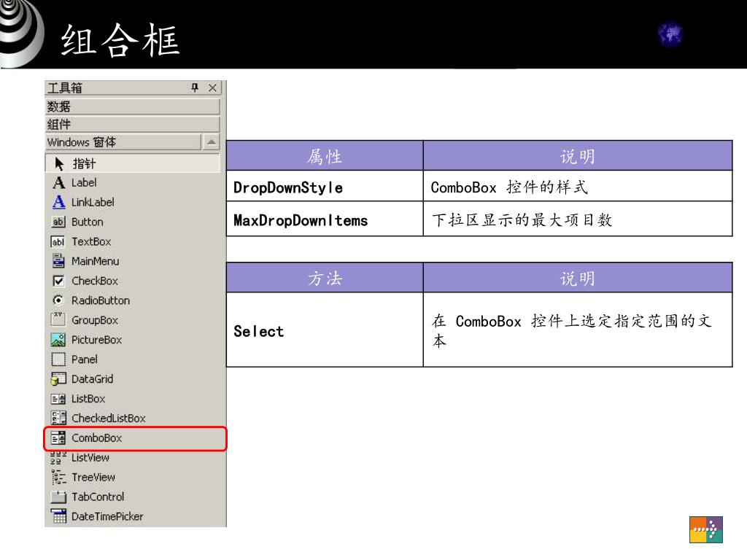Click the 属性 column header
This screenshot has height=560, width=747.
pyautogui.click(x=325, y=156)
